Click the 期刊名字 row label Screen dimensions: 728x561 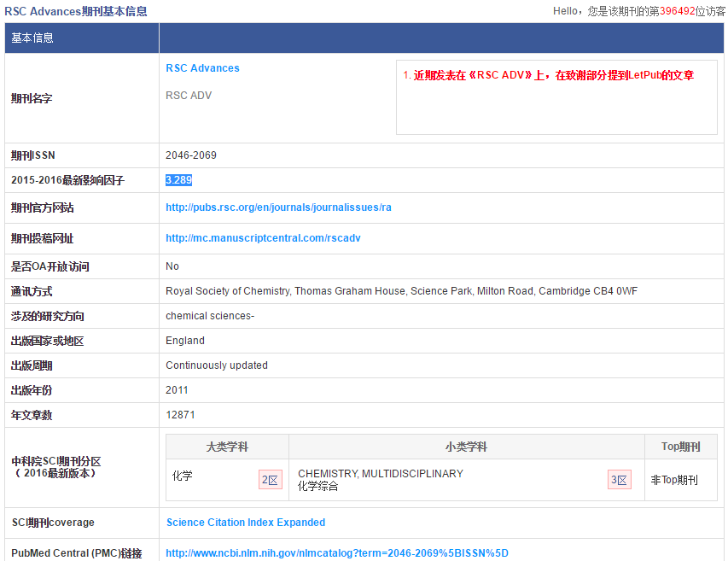coord(32,98)
